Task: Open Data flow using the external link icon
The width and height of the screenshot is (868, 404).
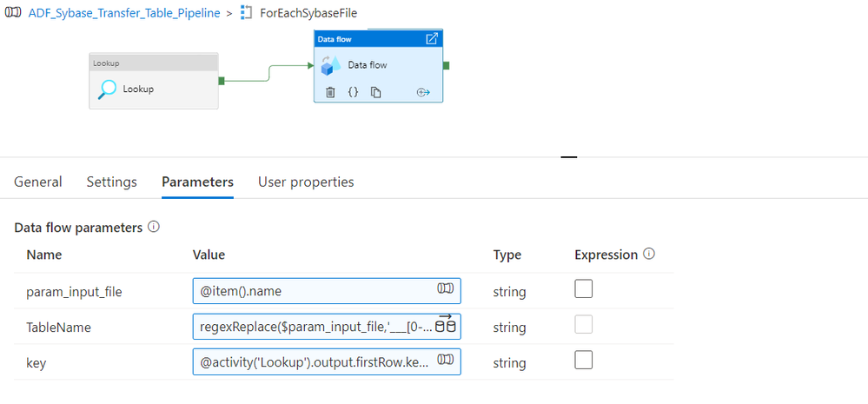Action: (x=432, y=39)
